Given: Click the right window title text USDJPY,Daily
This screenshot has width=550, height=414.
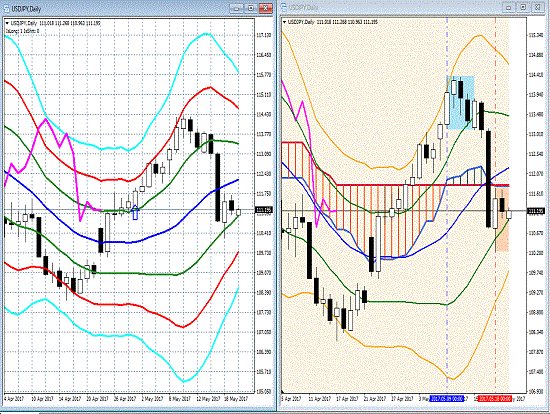Looking at the screenshot, I should [303, 7].
